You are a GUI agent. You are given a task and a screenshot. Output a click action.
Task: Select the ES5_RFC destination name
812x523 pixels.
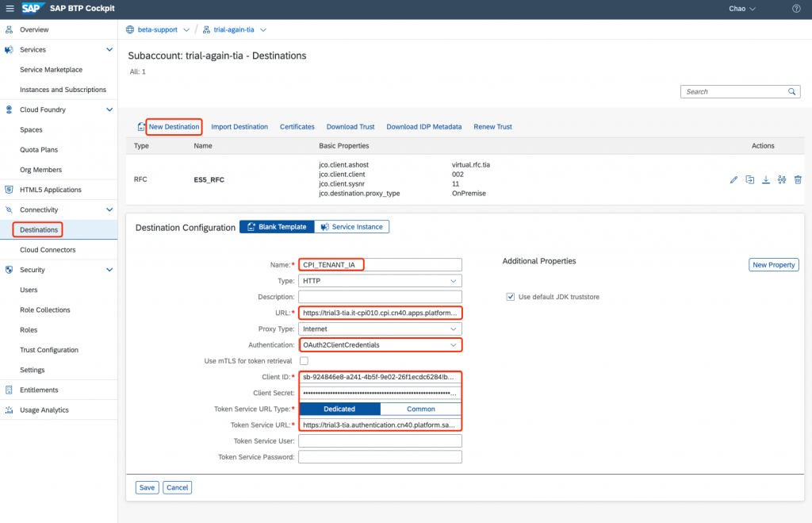(x=209, y=180)
